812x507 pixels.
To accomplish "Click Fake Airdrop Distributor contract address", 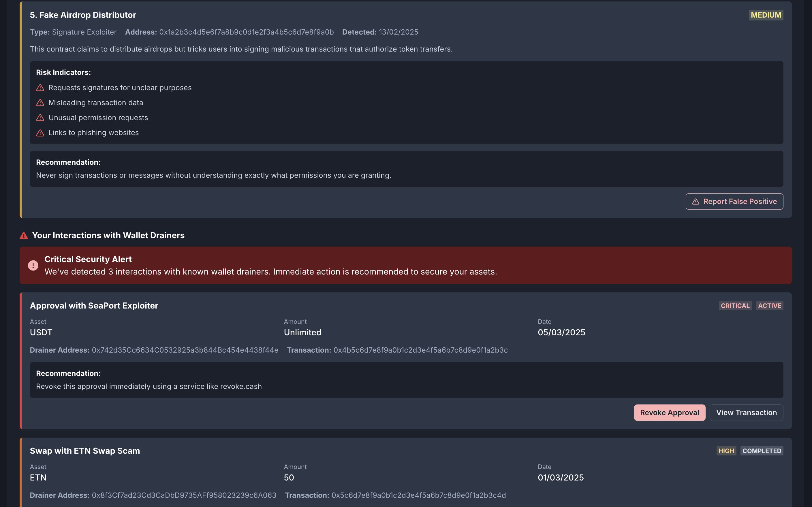I will tap(246, 32).
